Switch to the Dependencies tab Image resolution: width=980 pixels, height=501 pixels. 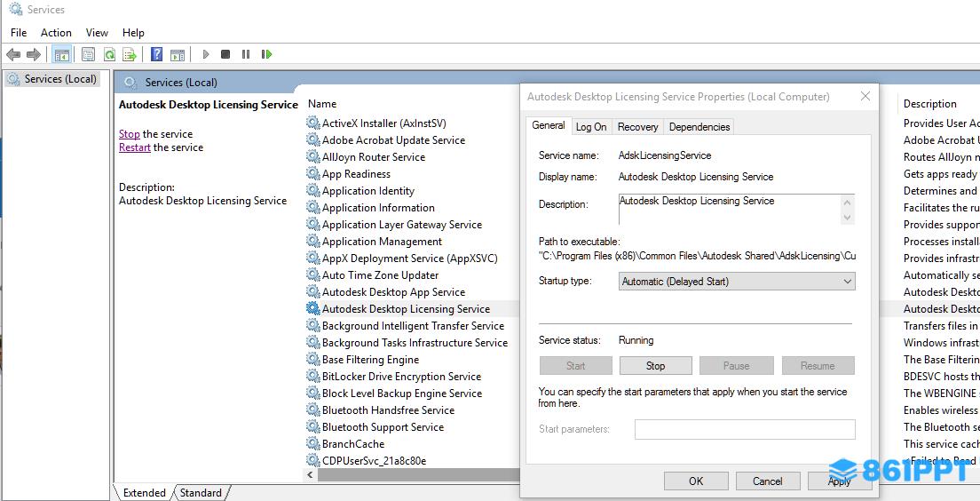(x=699, y=126)
